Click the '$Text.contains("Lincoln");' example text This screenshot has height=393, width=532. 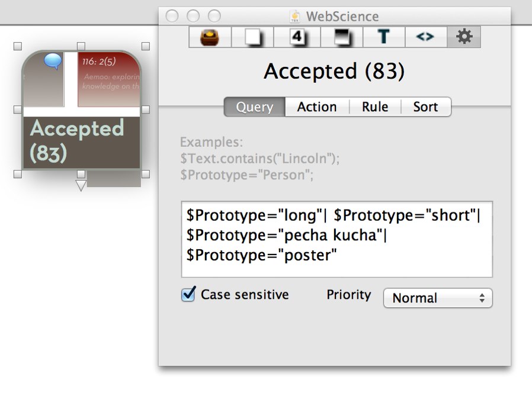259,159
